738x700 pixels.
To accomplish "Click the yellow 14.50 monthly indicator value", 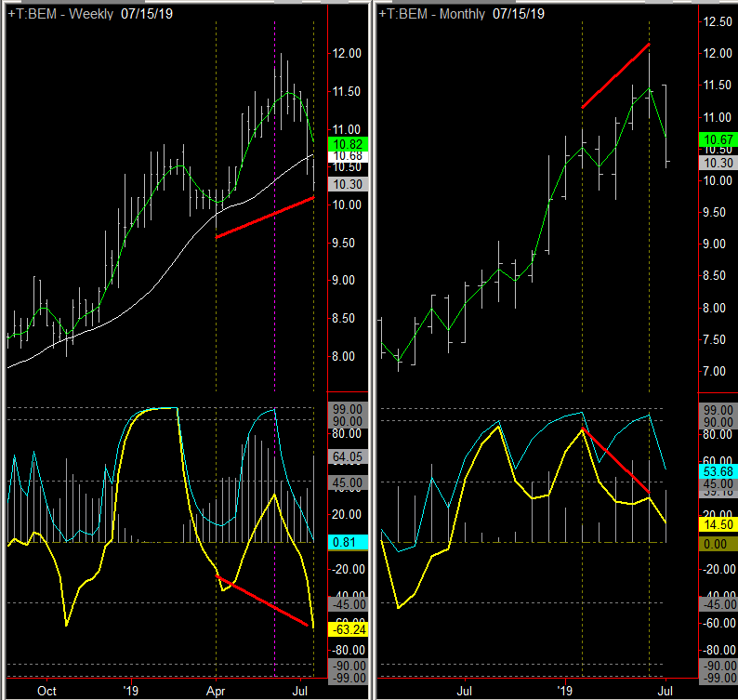I will [718, 524].
